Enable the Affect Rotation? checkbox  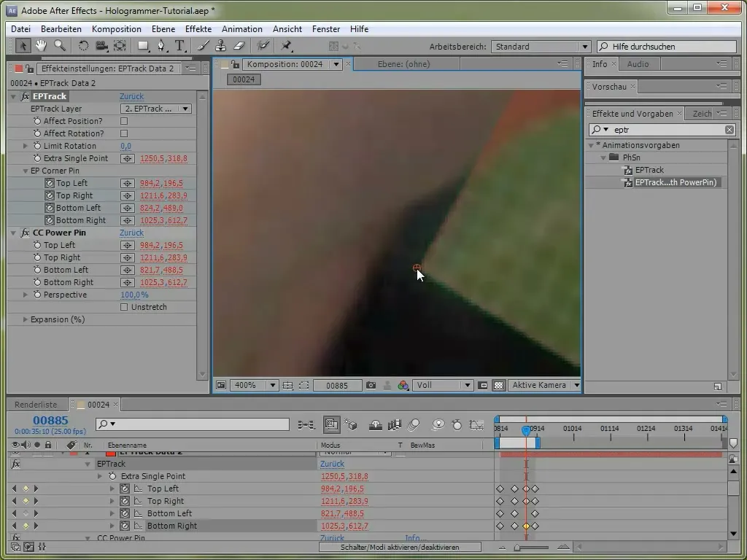tap(124, 134)
